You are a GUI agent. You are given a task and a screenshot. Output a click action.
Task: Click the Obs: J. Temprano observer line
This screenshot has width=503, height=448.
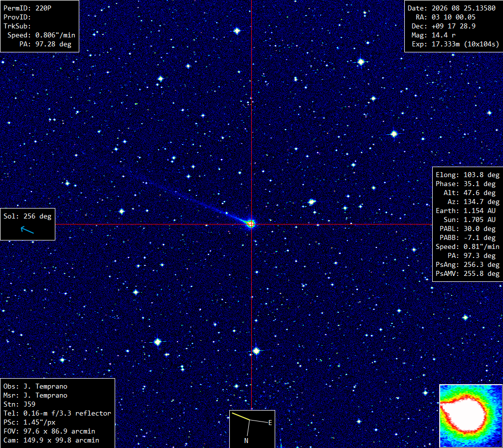point(35,386)
